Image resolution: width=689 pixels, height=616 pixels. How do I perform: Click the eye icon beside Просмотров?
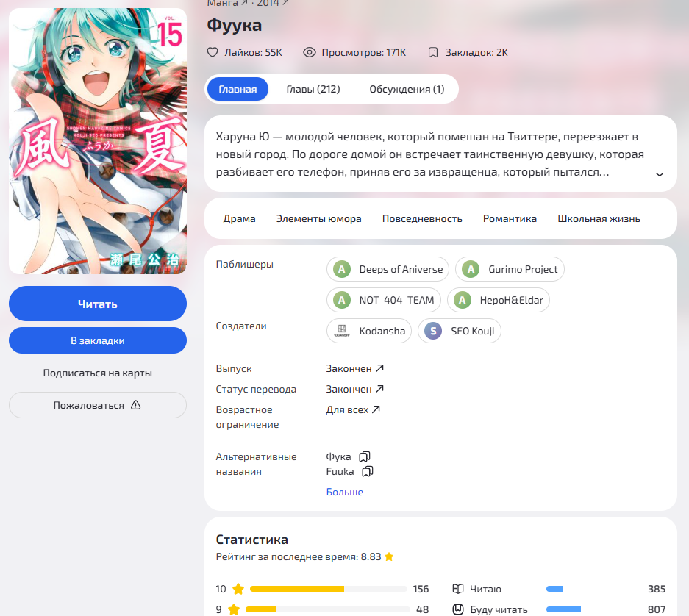pyautogui.click(x=310, y=53)
